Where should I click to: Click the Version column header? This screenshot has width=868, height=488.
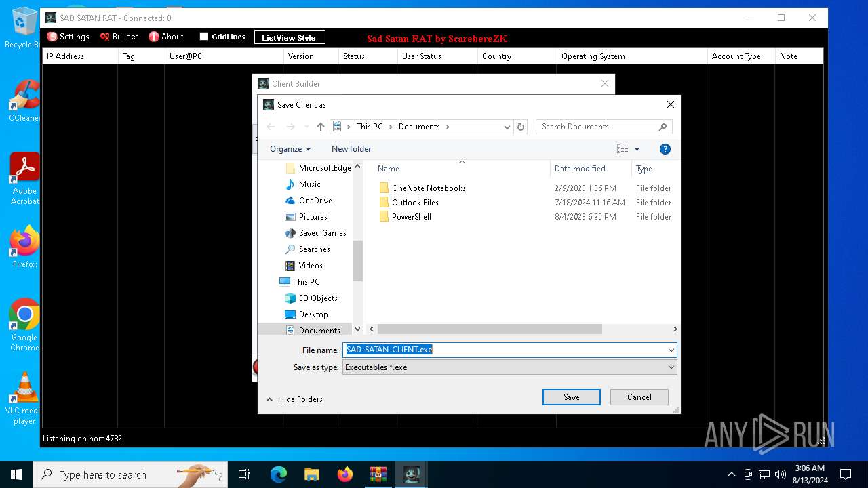pyautogui.click(x=311, y=56)
